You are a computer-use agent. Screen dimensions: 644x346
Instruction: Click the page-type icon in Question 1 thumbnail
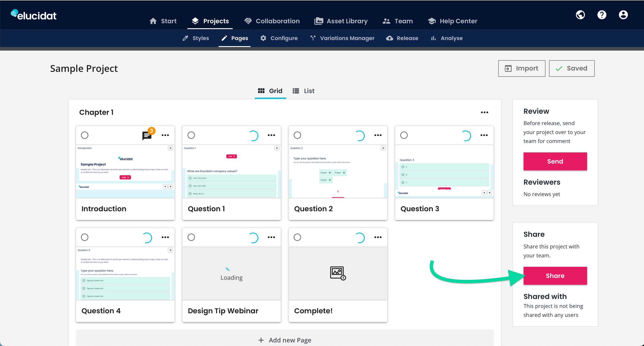(277, 148)
